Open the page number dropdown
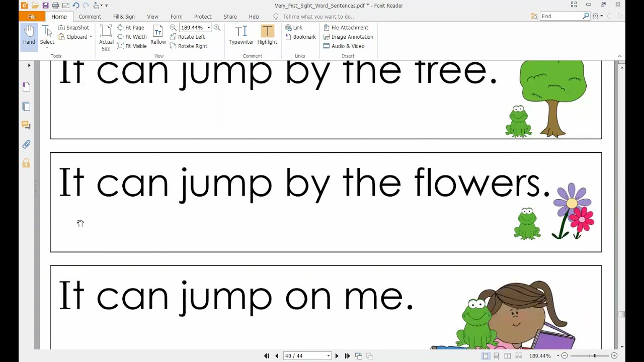Image resolution: width=644 pixels, height=362 pixels. coord(328,356)
